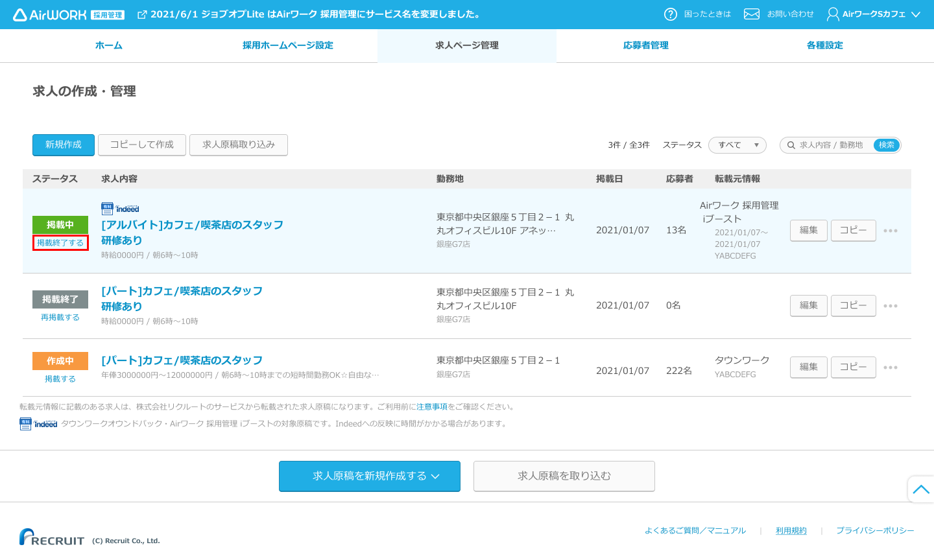Screen dimensions: 934x560
Task: Open the 採用ホームページ設定 tab
Action: click(288, 45)
